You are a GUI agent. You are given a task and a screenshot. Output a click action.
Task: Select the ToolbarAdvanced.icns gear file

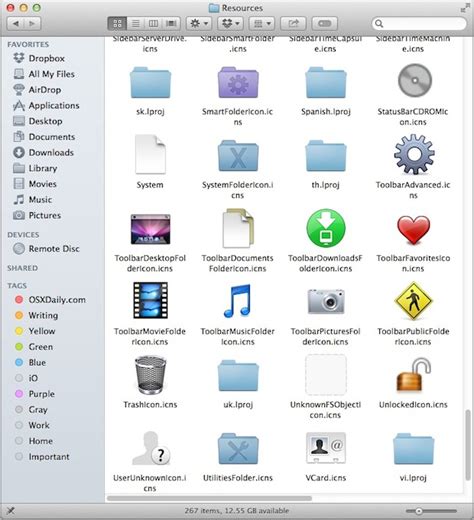[414, 154]
